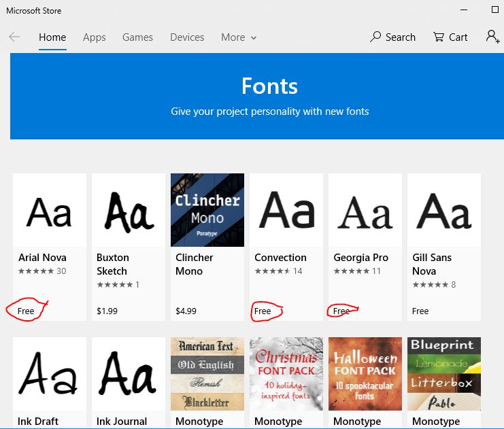This screenshot has height=429, width=504.
Task: Open the American Text font pack thumbnail
Action: [207, 374]
